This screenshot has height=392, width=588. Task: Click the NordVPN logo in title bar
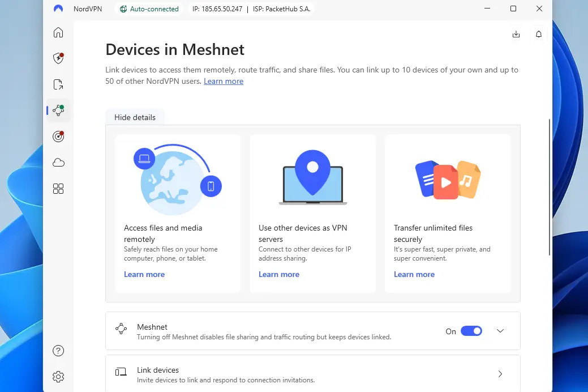(x=58, y=8)
